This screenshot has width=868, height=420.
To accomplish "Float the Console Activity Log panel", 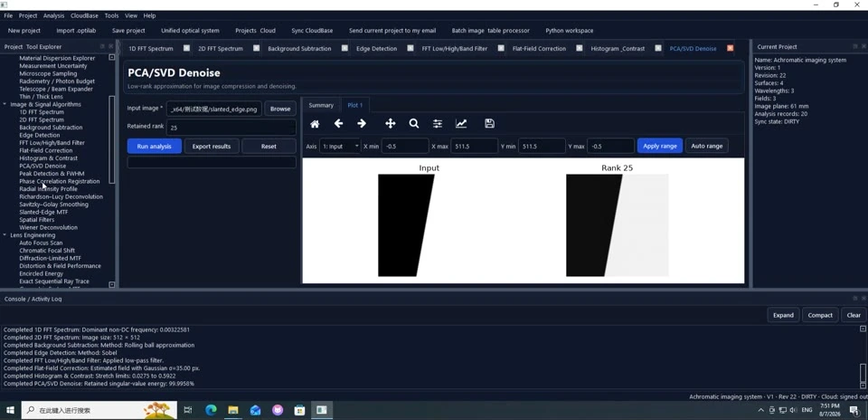I will [855, 298].
